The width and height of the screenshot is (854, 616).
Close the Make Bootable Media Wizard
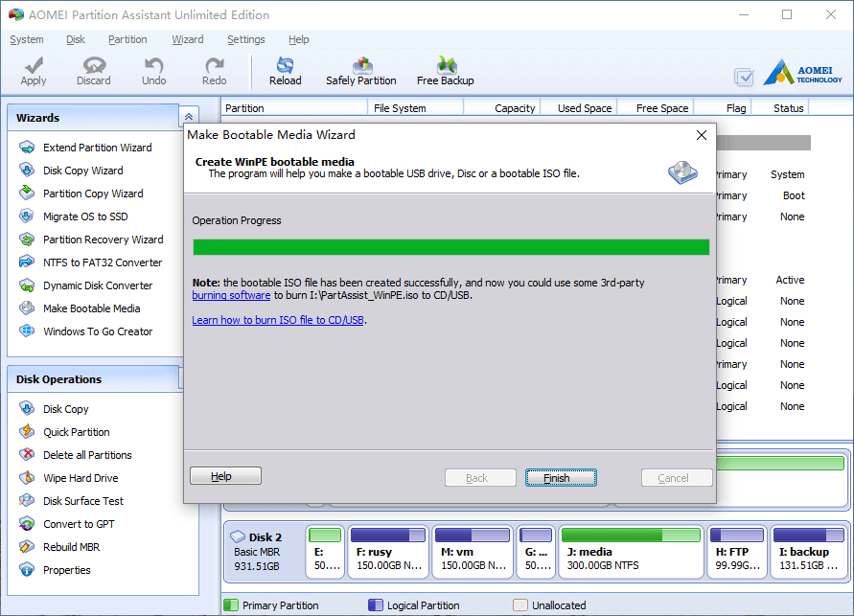click(702, 135)
